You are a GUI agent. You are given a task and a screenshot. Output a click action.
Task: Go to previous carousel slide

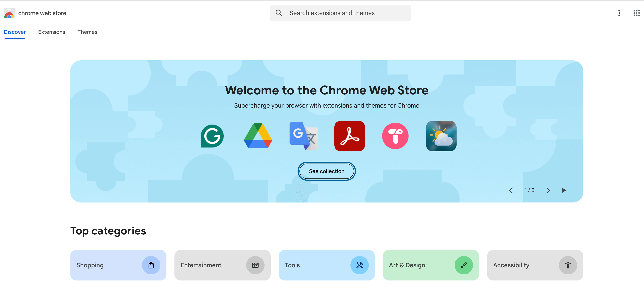tap(511, 190)
